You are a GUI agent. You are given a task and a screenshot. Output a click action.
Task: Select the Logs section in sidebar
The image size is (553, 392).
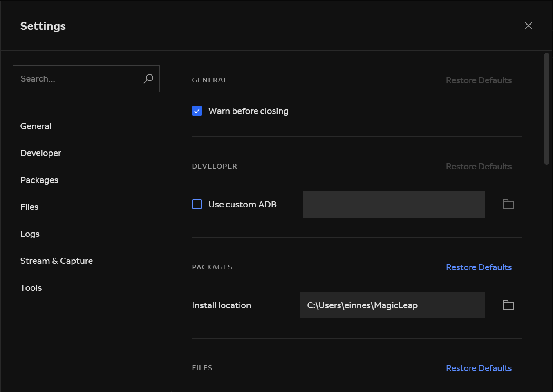[x=29, y=234]
